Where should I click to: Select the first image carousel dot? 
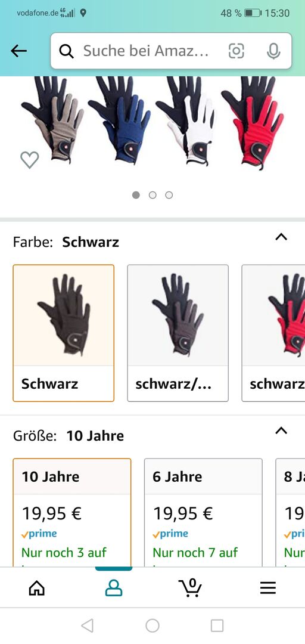click(136, 195)
